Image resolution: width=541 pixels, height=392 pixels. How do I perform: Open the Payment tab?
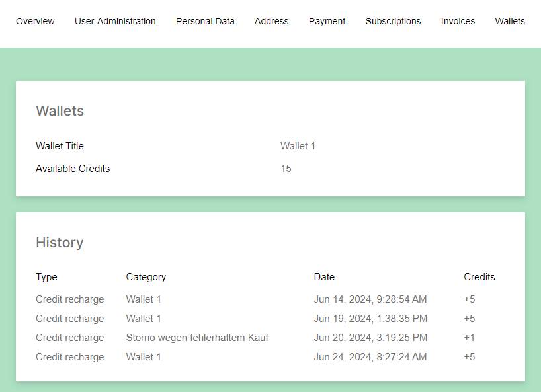[x=327, y=21]
